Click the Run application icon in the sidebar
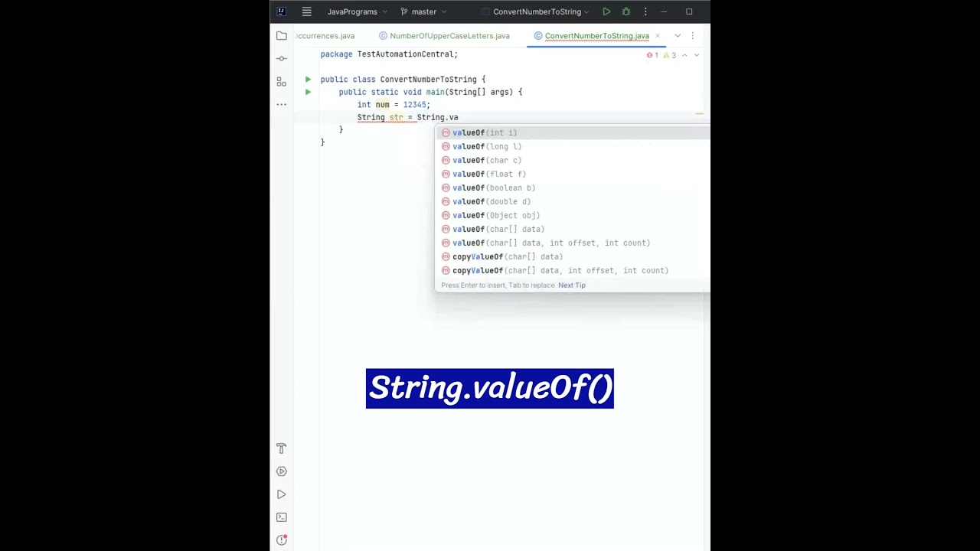Screen dimensions: 980x551 [282, 494]
